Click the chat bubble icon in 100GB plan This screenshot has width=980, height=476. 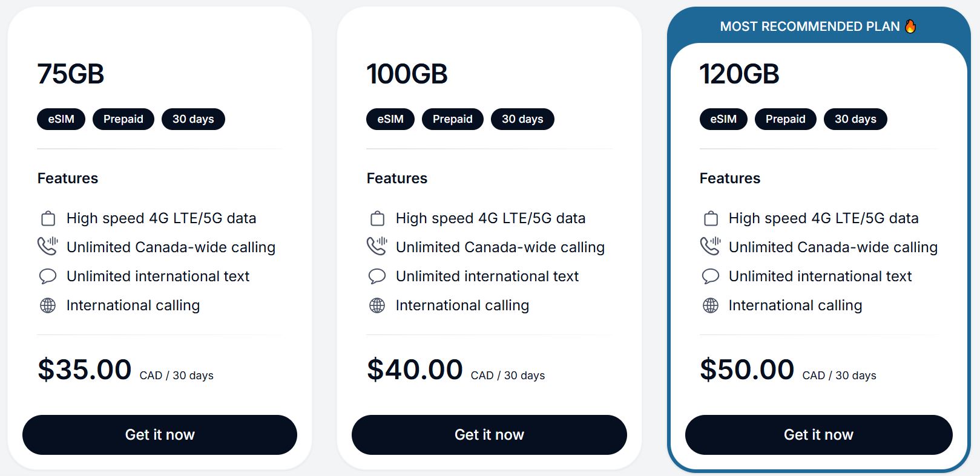[377, 276]
